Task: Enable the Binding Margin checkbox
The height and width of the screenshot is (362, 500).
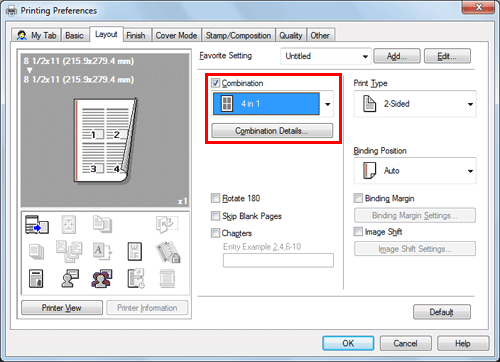Action: (358, 198)
